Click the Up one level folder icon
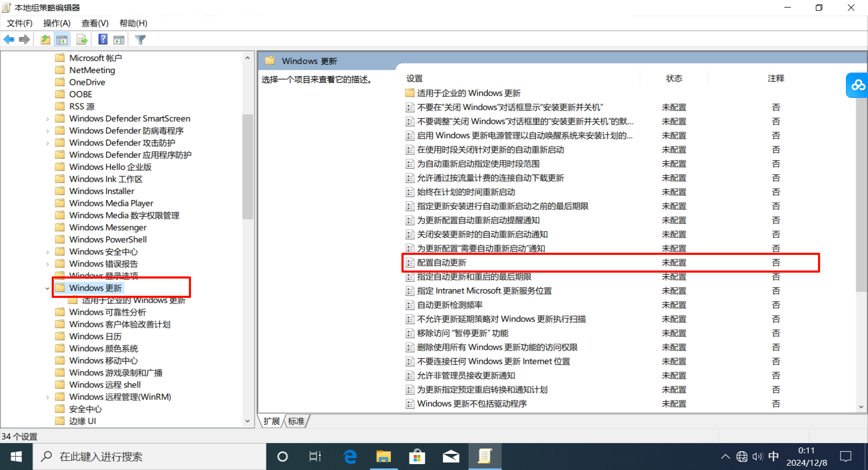 (46, 39)
